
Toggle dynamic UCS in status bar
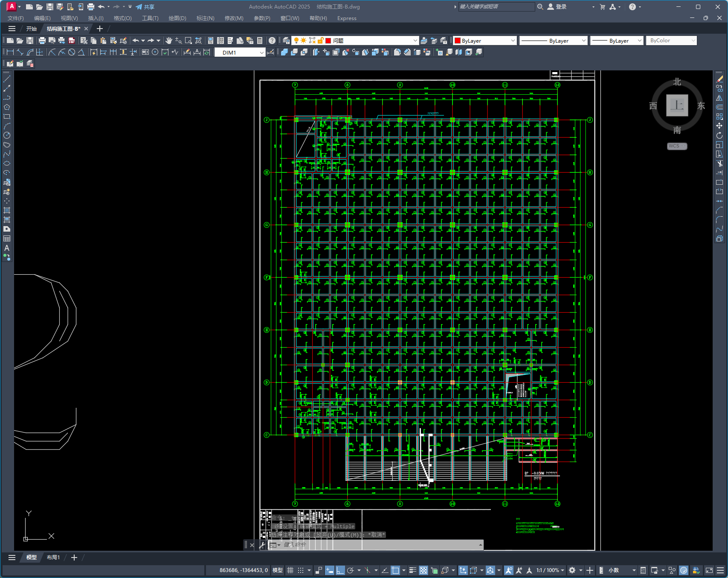point(463,570)
